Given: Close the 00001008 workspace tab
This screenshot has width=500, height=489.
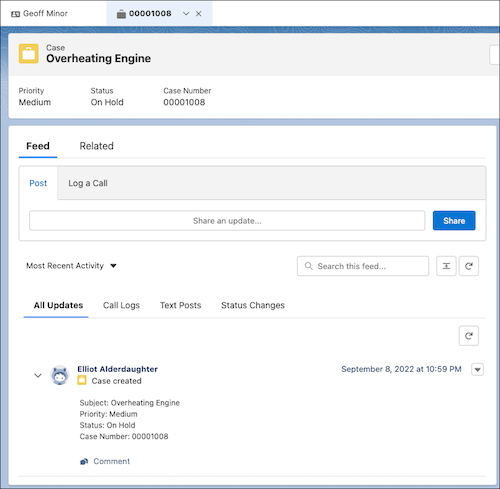Looking at the screenshot, I should coord(199,14).
